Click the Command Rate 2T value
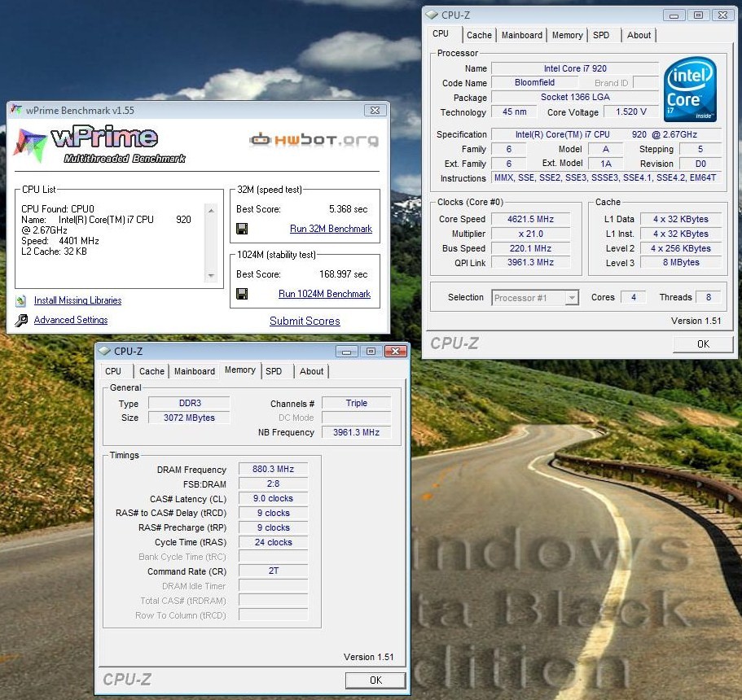Viewport: 742px width, 700px height. (273, 571)
